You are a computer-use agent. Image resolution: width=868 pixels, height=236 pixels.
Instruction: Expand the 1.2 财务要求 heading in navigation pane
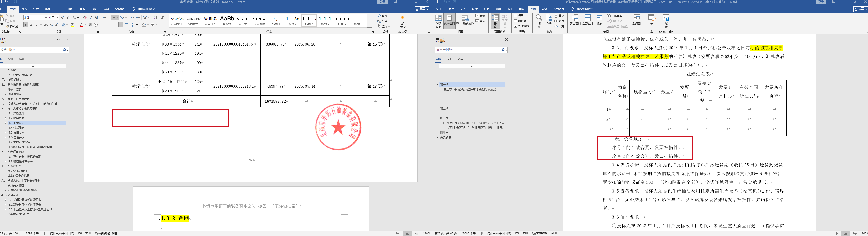6,118
